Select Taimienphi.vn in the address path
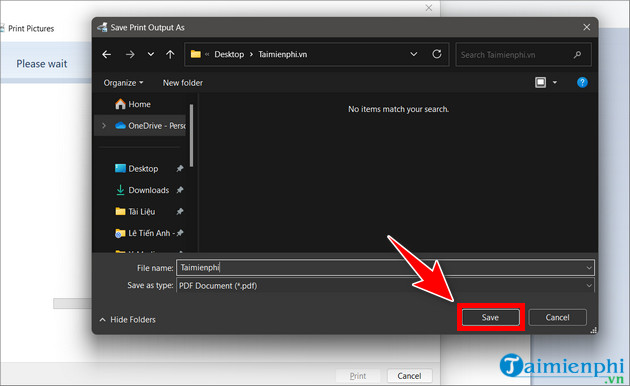Image resolution: width=630 pixels, height=386 pixels. [x=282, y=54]
